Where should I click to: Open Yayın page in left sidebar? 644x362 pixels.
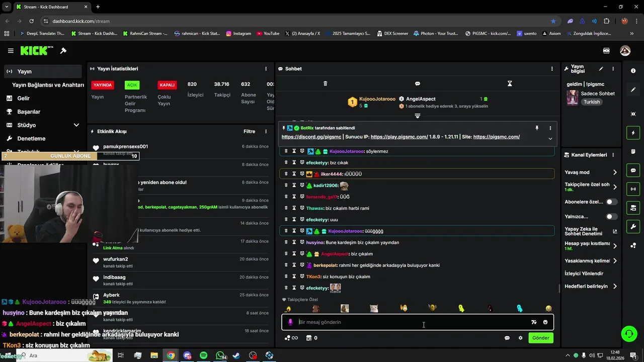43,71
